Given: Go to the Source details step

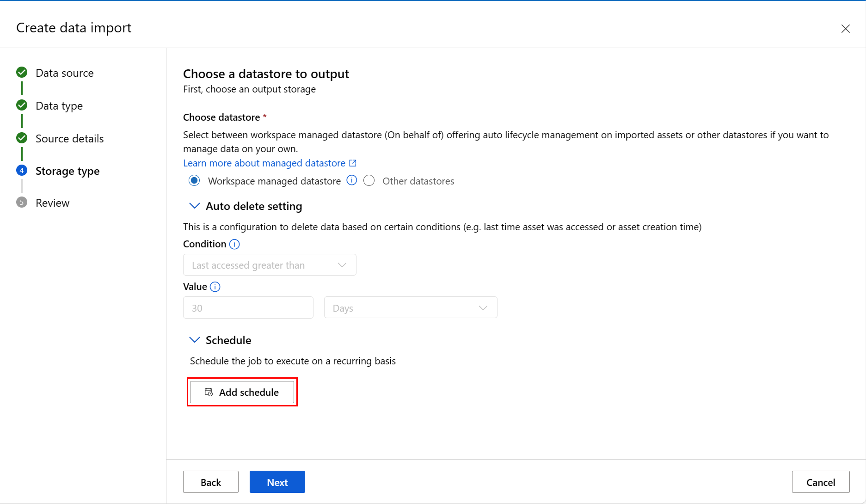Looking at the screenshot, I should pos(69,139).
